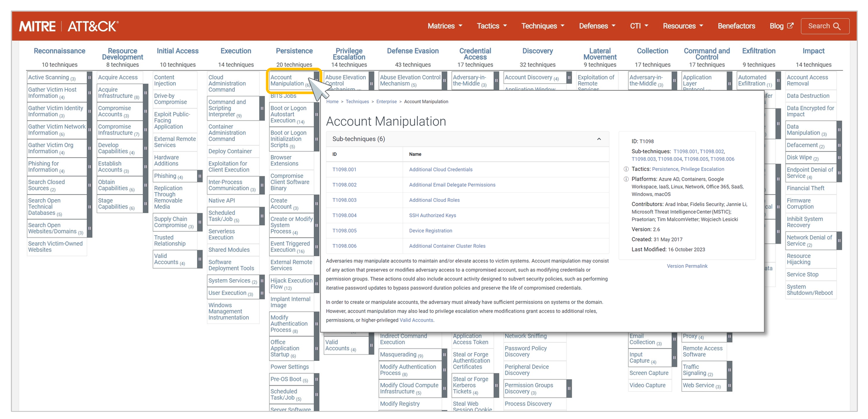Click the Search button in navbar
The height and width of the screenshot is (419, 868).
825,26
